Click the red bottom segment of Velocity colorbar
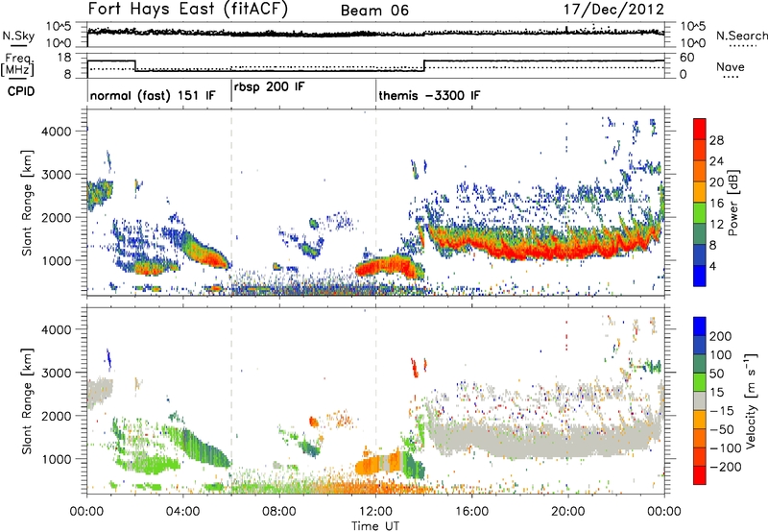Viewport: 768px width, 532px height. click(x=700, y=475)
